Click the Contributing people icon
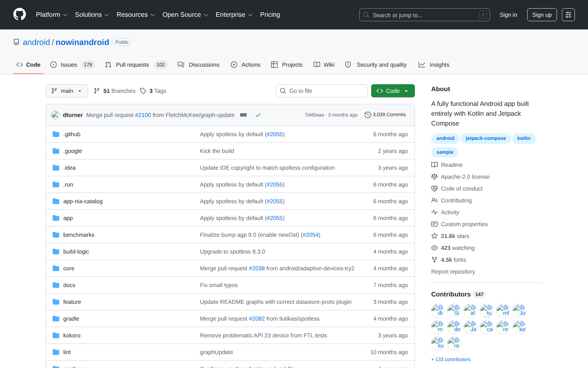 (x=434, y=200)
